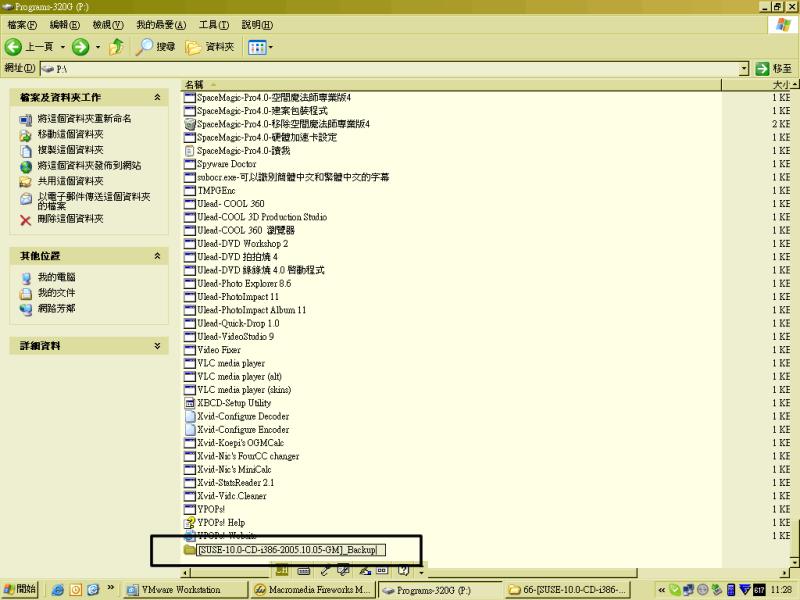Click the YPOPs! Help question-mark icon
Viewport: 800px width, 600px height.
[x=190, y=522]
